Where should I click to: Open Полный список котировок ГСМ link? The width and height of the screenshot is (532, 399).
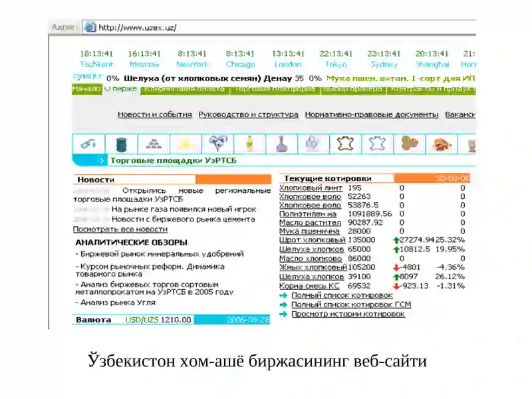click(351, 305)
